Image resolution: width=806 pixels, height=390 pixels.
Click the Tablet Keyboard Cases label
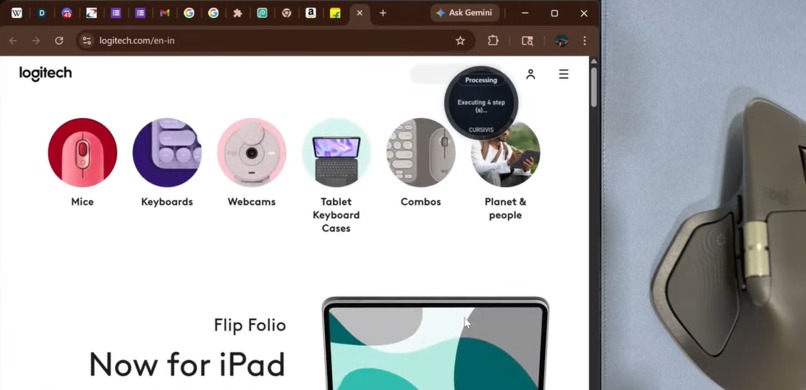pyautogui.click(x=336, y=215)
